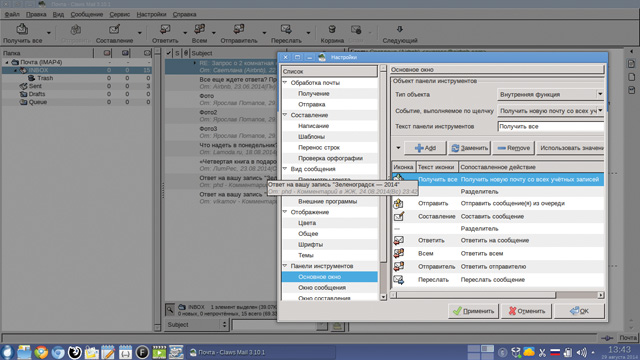
Task: Click the Compose message toolbar icon
Action: coord(114,29)
